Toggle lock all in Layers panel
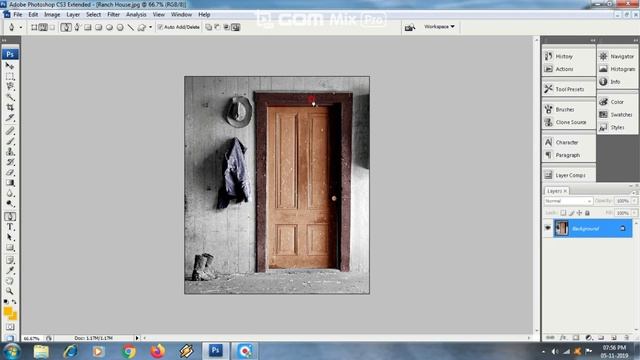 pyautogui.click(x=587, y=213)
